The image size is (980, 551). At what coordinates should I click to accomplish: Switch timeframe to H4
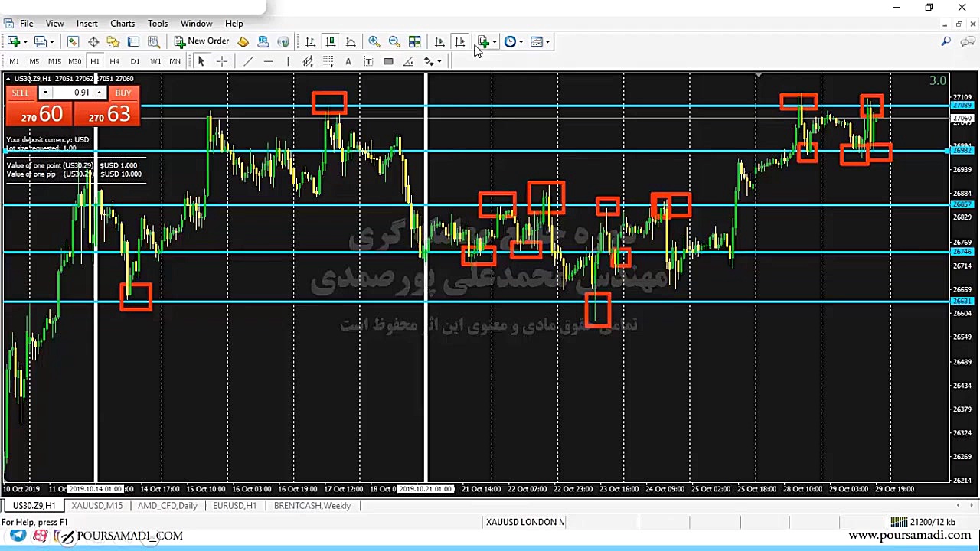click(114, 61)
